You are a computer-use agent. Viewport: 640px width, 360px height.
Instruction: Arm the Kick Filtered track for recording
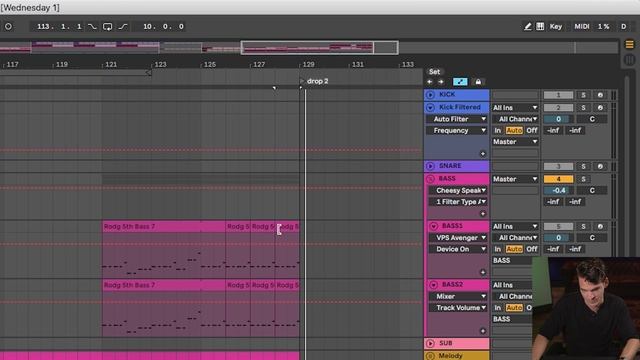600,108
